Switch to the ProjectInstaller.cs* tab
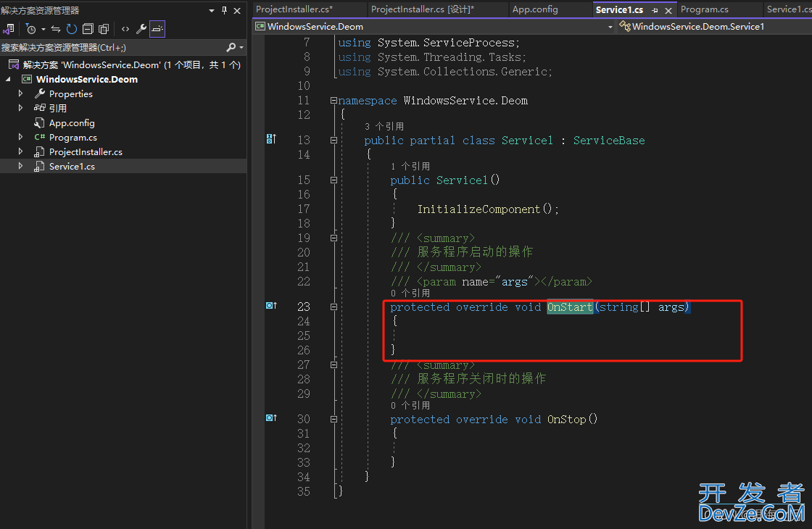Screen dimensions: 812x529 tap(294, 9)
